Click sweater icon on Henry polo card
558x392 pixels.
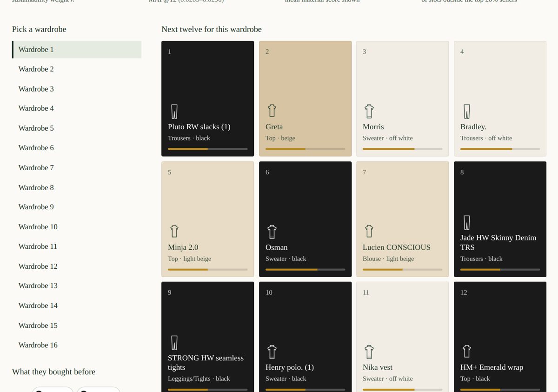pos(272,352)
